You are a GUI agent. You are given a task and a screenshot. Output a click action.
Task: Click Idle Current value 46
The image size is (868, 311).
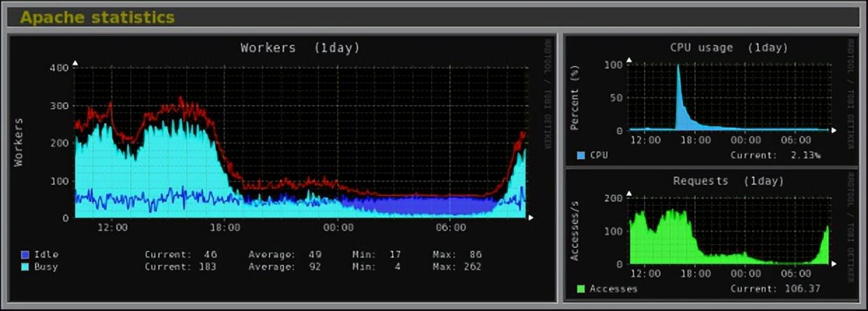pos(209,255)
